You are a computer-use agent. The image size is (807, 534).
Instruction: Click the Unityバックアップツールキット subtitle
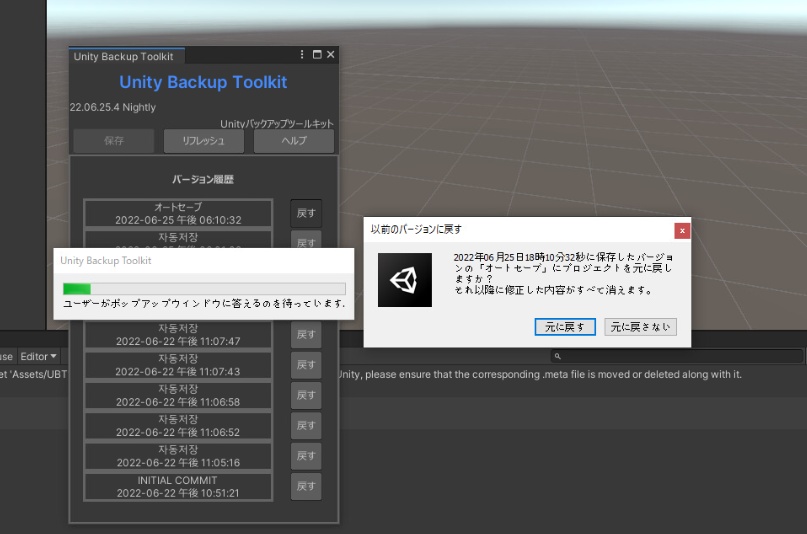tap(277, 123)
